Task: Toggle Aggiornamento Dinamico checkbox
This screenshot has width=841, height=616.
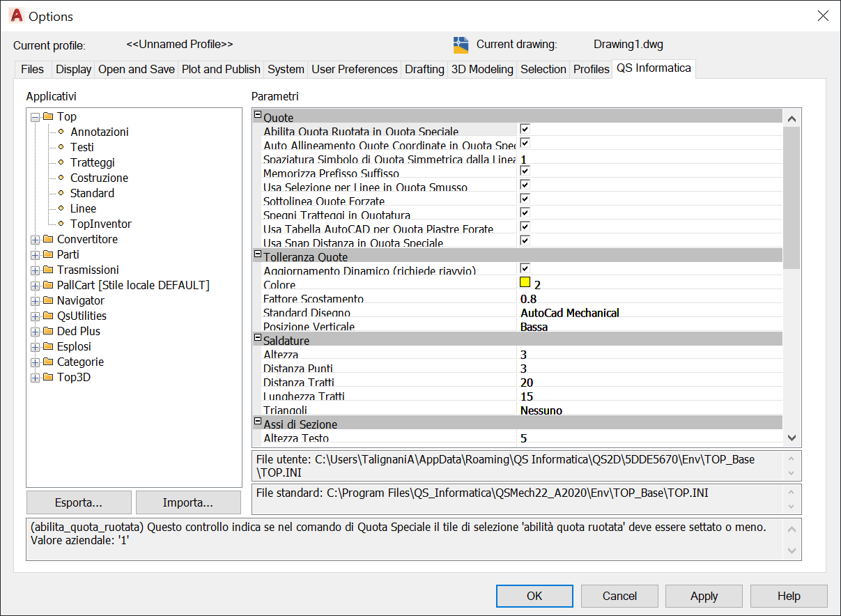Action: pyautogui.click(x=525, y=268)
